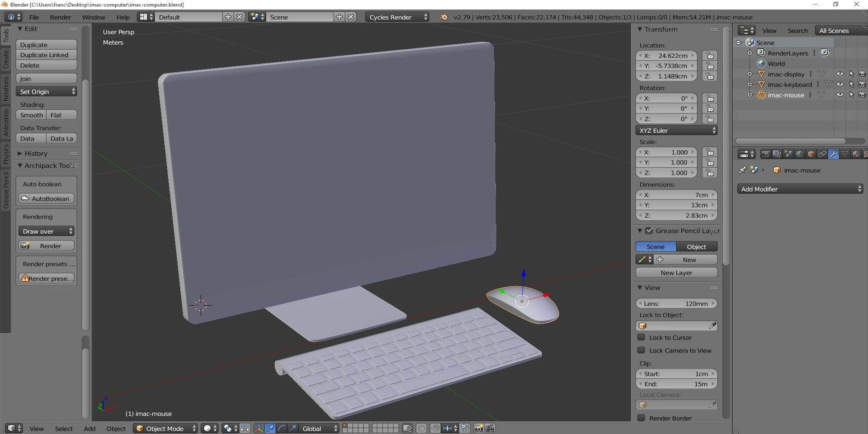Click the AutoBoolean button
Screen dimensions: 868x434
46,198
